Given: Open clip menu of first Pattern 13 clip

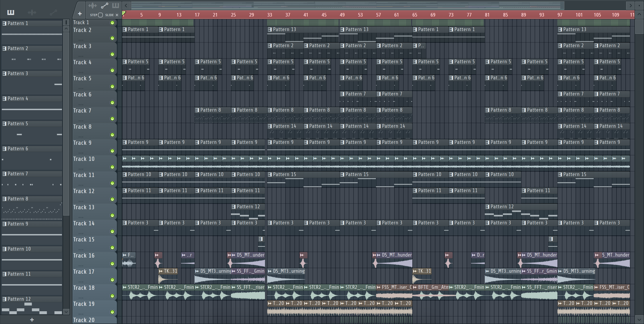Looking at the screenshot, I should click(270, 30).
